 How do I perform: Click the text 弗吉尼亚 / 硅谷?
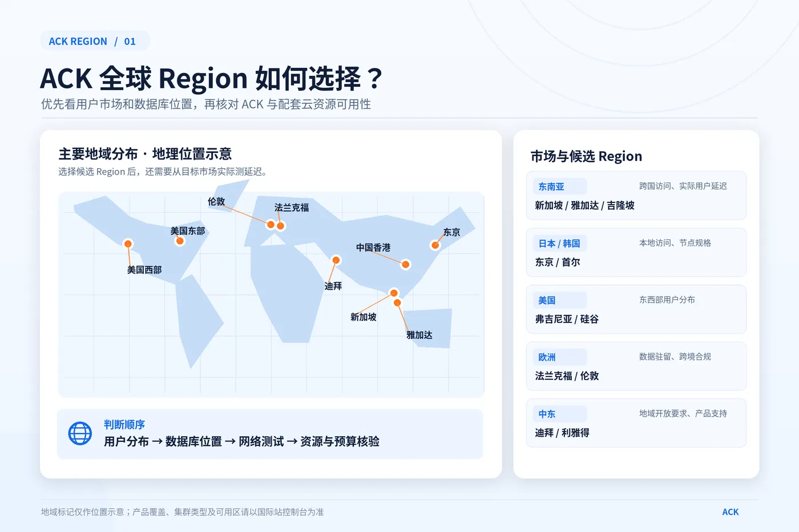(567, 319)
